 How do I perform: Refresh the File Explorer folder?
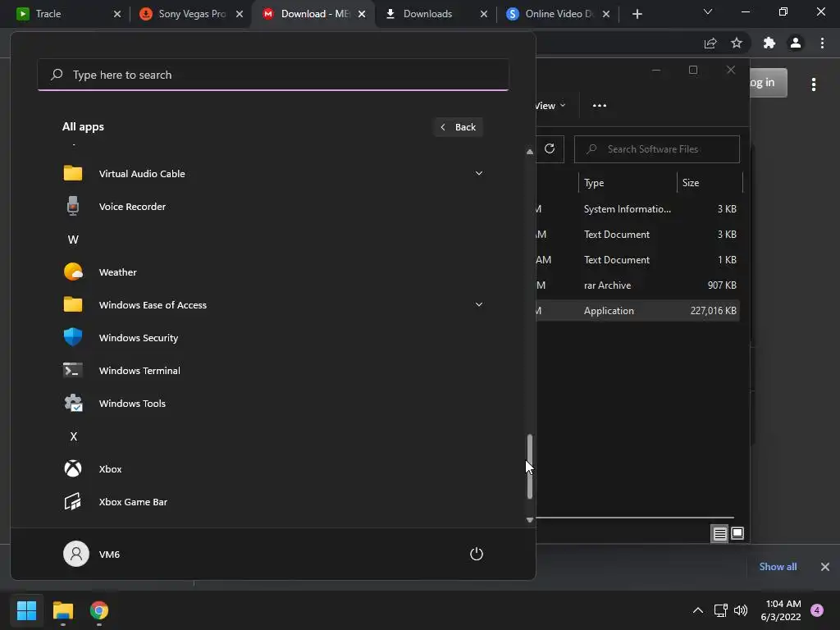(x=550, y=149)
